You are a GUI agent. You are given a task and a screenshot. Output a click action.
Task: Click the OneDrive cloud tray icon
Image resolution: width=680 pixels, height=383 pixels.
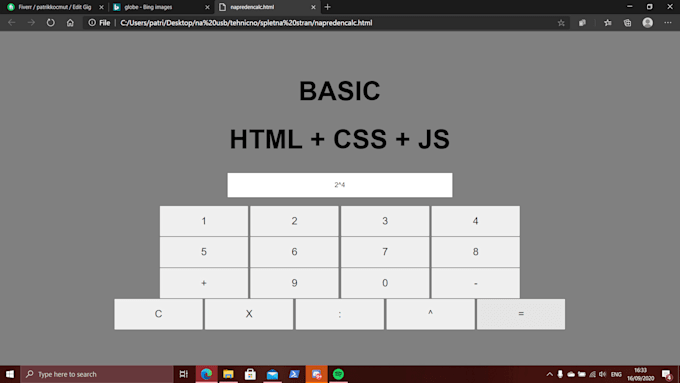pos(571,374)
